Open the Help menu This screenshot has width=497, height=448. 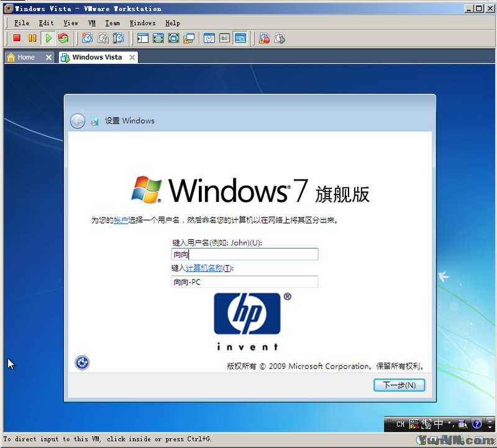(x=173, y=23)
